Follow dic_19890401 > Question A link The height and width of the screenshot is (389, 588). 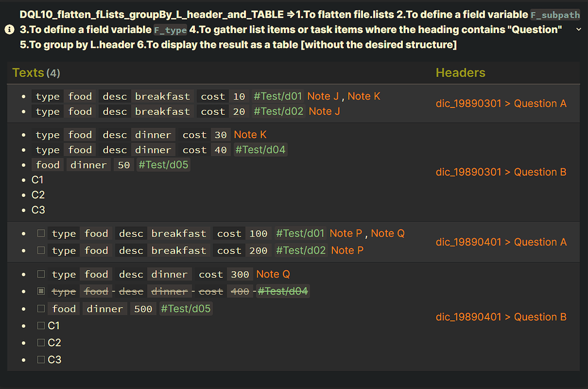pos(501,242)
